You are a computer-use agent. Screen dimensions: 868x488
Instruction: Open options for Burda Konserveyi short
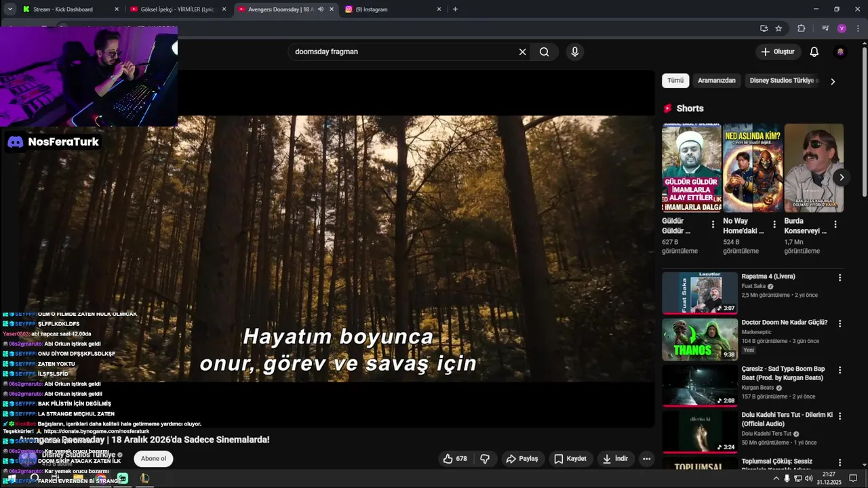[835, 224]
